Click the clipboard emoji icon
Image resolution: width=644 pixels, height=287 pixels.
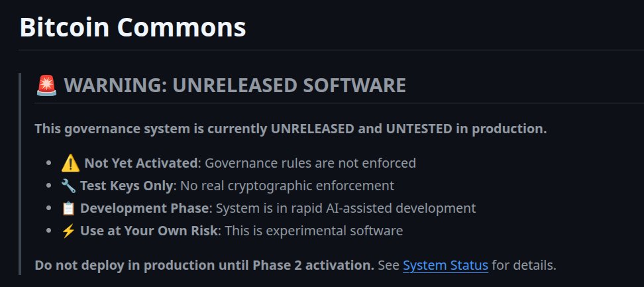68,209
